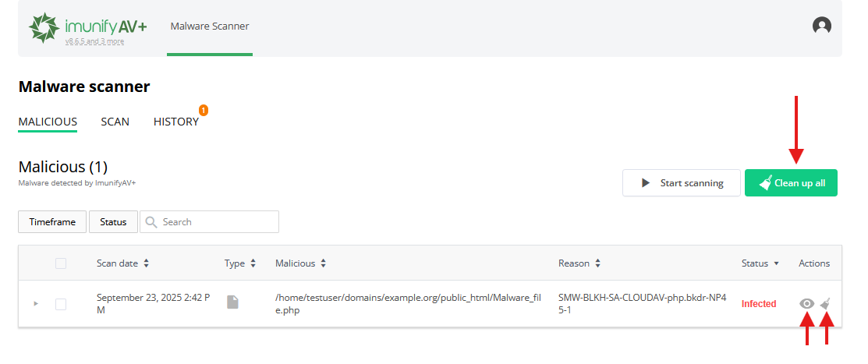Open the Status filter dropdown
The image size is (868, 364).
(113, 222)
